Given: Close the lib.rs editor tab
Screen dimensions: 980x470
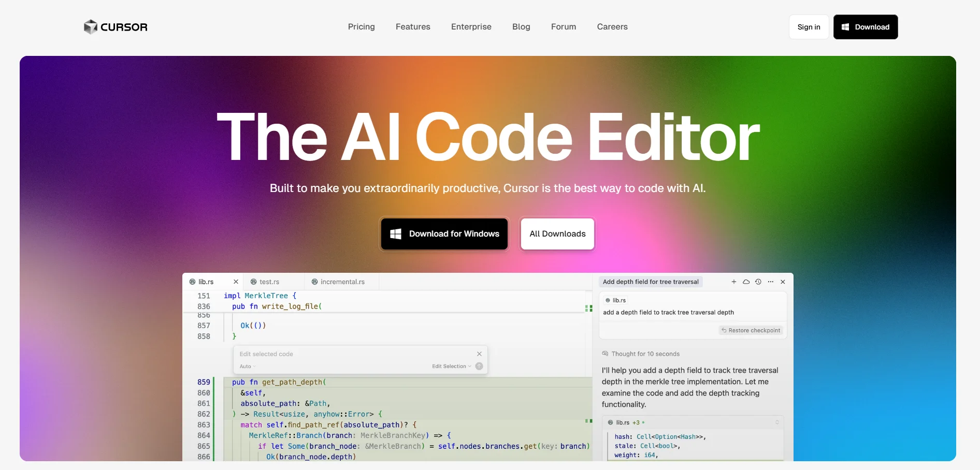Looking at the screenshot, I should click(236, 282).
